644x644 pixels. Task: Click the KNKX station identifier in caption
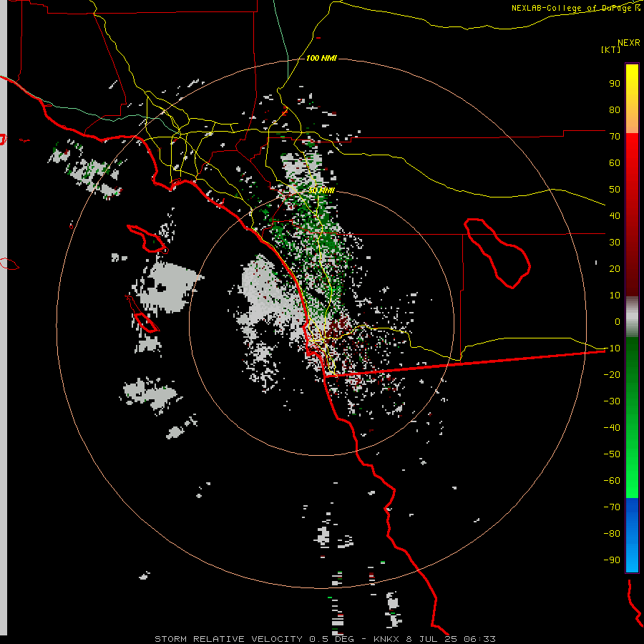pos(387,639)
